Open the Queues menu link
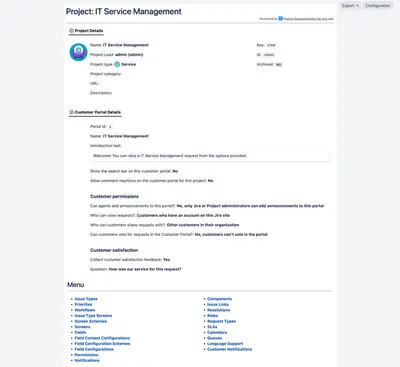This screenshot has height=367, width=400. click(214, 338)
